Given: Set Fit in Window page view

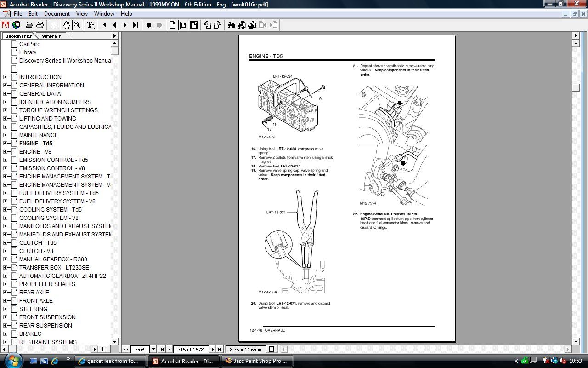Looking at the screenshot, I should click(183, 25).
